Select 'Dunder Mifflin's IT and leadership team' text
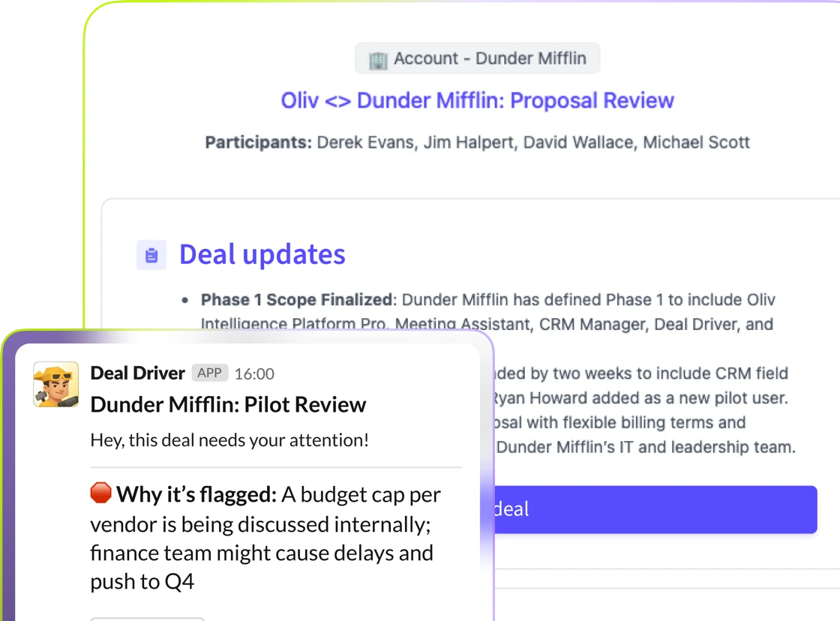The height and width of the screenshot is (621, 840). point(646,448)
